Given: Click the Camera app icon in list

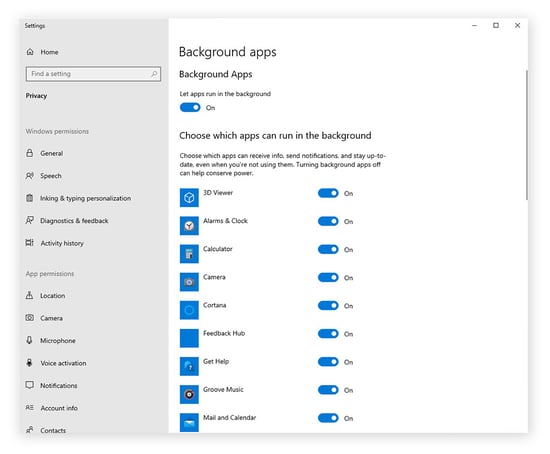Looking at the screenshot, I should (189, 282).
